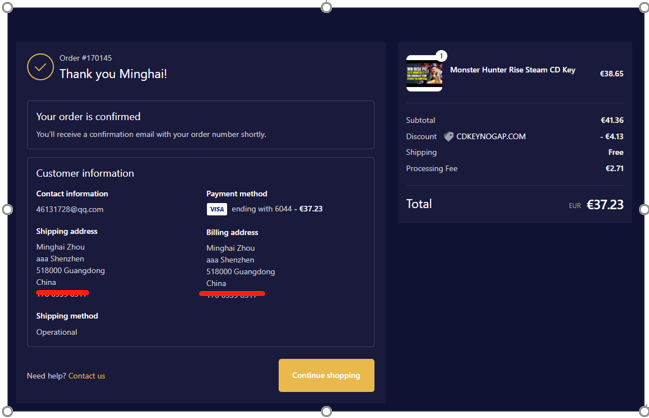
Task: Click the Subtotal amount €41.36
Action: click(612, 120)
